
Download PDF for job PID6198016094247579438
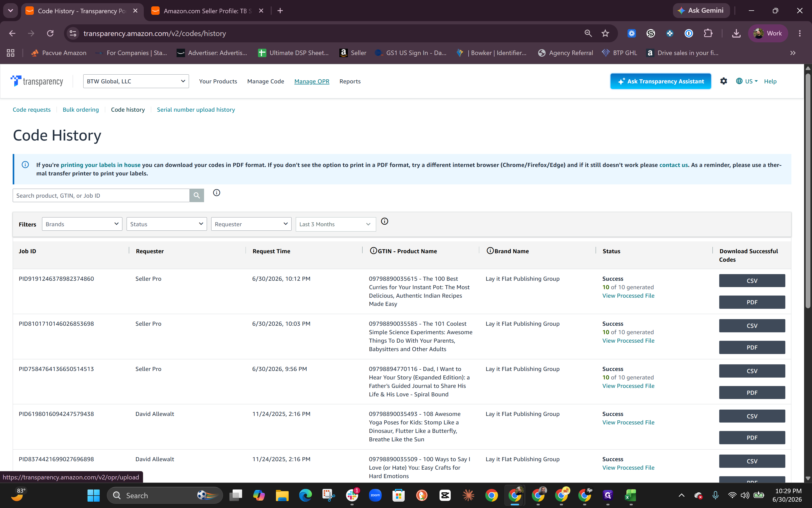[752, 437]
